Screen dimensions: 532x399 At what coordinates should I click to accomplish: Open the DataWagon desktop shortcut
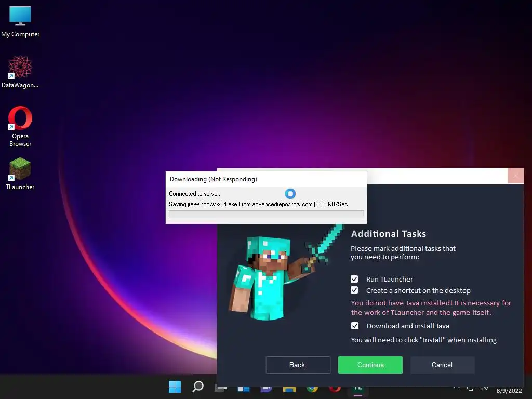click(20, 72)
